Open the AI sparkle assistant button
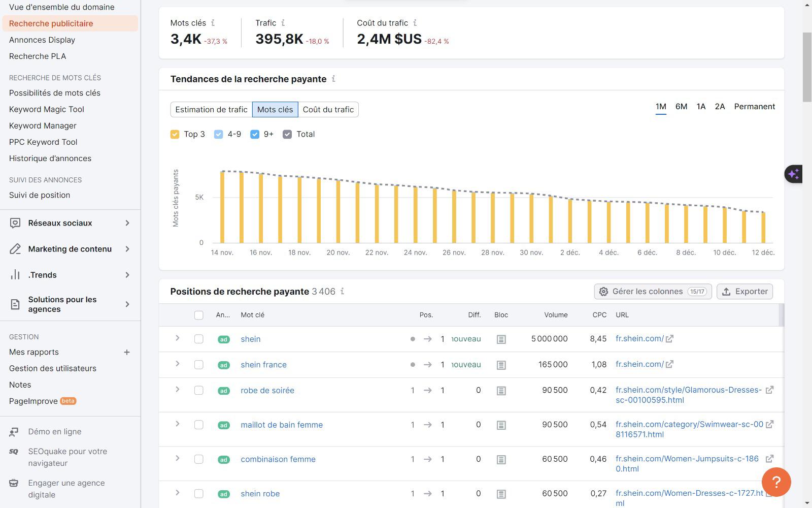812x508 pixels. point(794,174)
